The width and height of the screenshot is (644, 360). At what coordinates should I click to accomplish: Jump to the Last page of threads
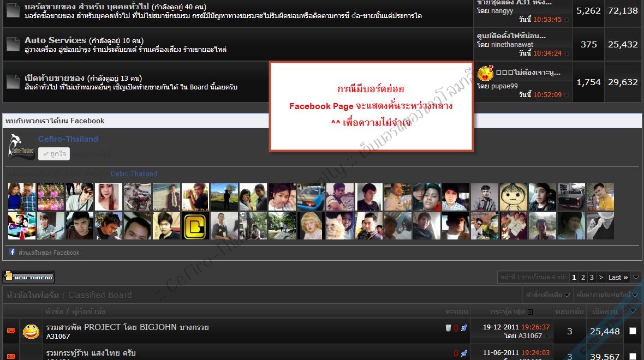coord(618,277)
